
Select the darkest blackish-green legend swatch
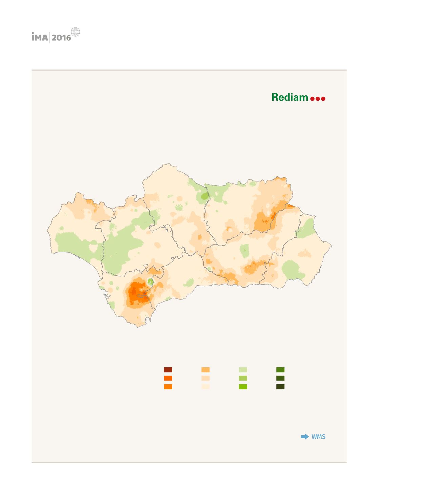280,387
